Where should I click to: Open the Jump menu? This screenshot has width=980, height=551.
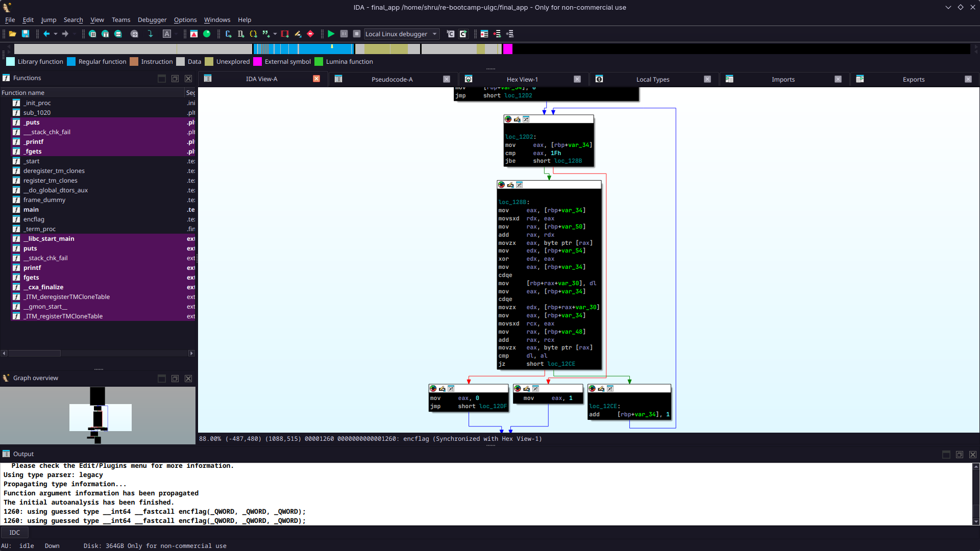pos(48,20)
